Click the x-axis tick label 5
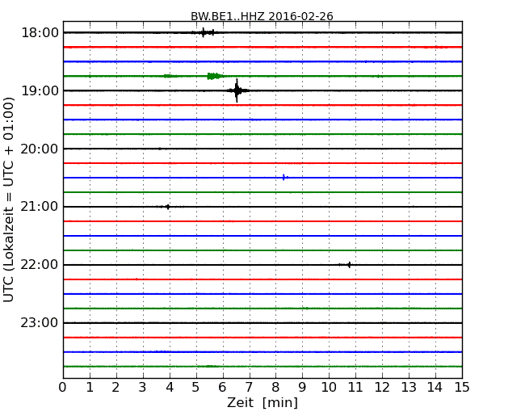This screenshot has height=420, width=525. (x=196, y=387)
